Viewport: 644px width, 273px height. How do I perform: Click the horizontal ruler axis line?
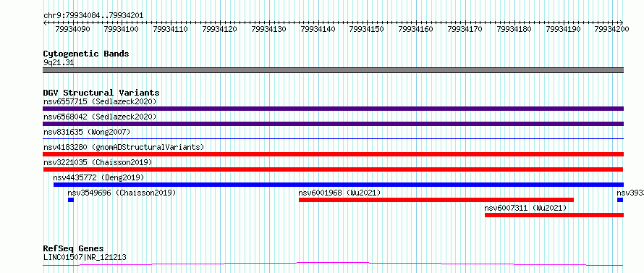point(333,22)
